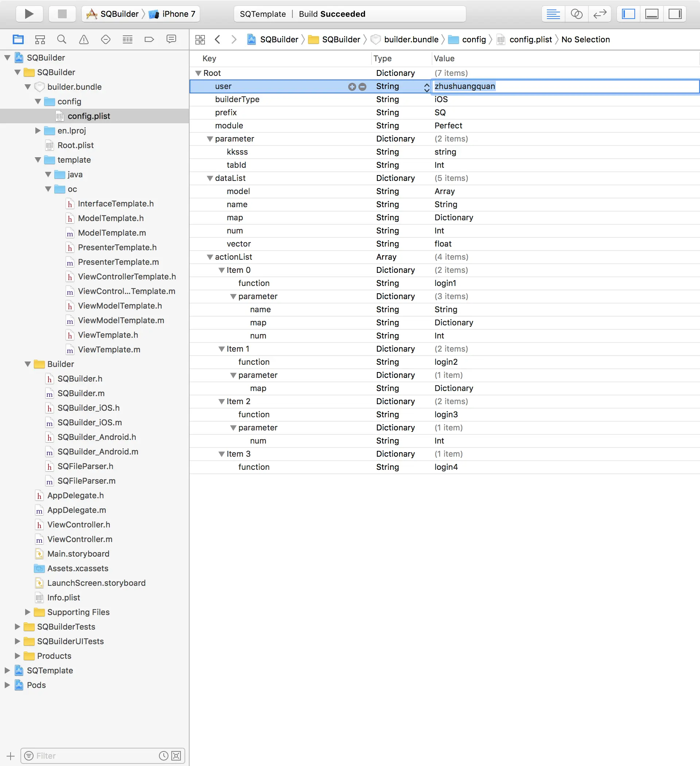Open the related items grid icon
Viewport: 700px width, 766px height.
(200, 39)
